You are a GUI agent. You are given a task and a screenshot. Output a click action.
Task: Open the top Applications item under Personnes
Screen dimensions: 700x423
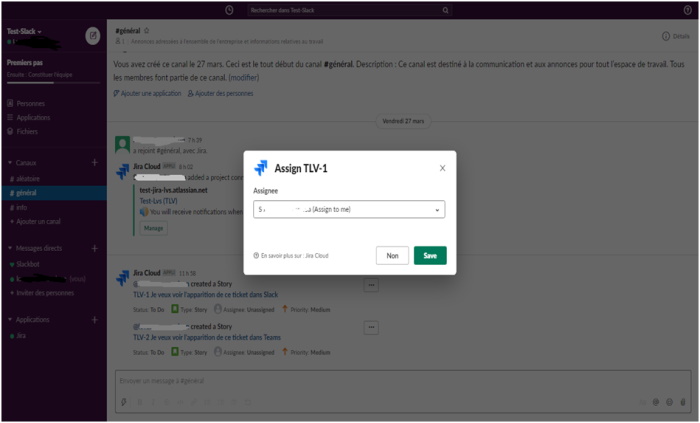click(29, 117)
